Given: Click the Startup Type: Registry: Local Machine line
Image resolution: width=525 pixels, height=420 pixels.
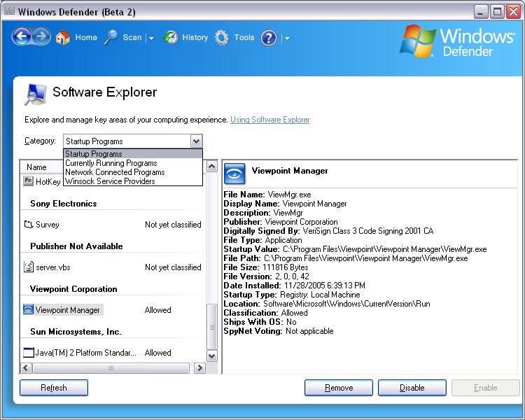Looking at the screenshot, I should (292, 295).
